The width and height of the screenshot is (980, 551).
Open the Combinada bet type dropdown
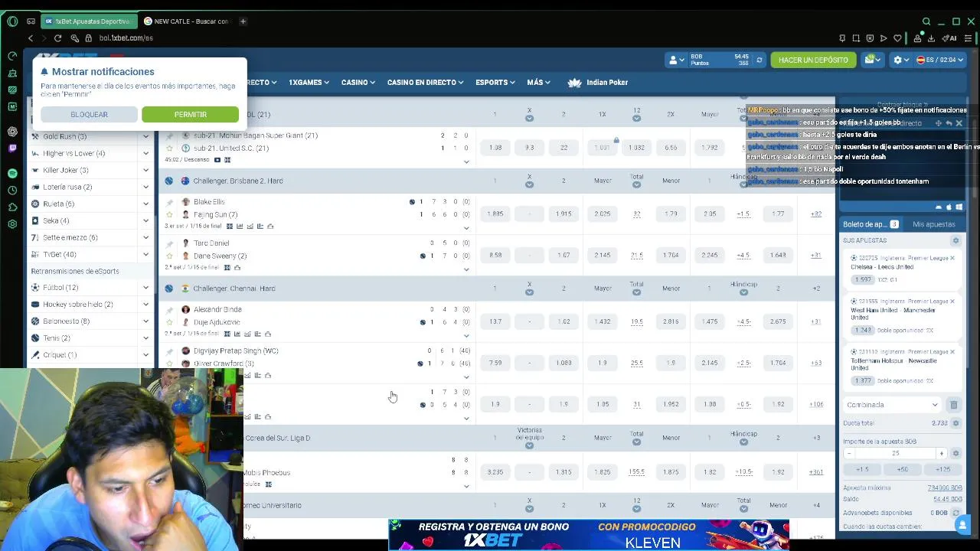click(893, 405)
